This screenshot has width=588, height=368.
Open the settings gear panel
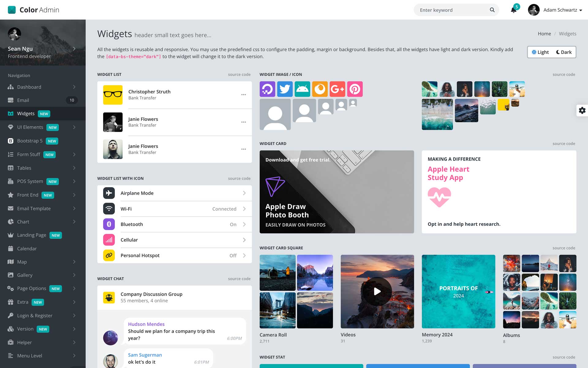coord(582,110)
